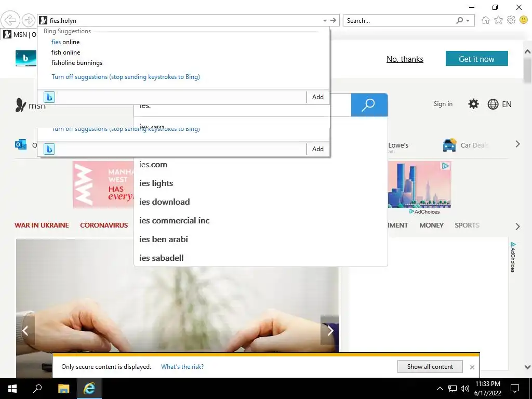Click the upper Add button in suggestions panel
The height and width of the screenshot is (399, 532).
click(x=318, y=97)
